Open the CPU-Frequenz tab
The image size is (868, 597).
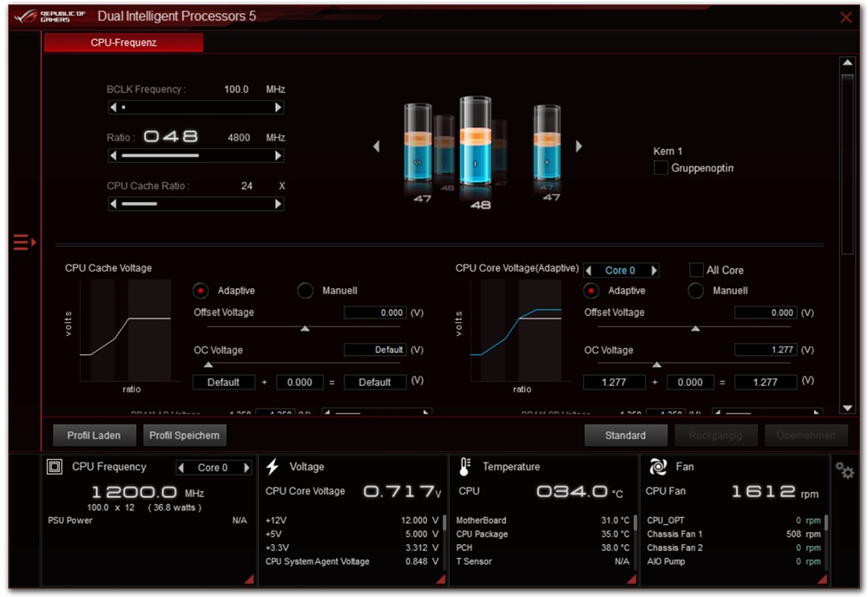tap(123, 43)
